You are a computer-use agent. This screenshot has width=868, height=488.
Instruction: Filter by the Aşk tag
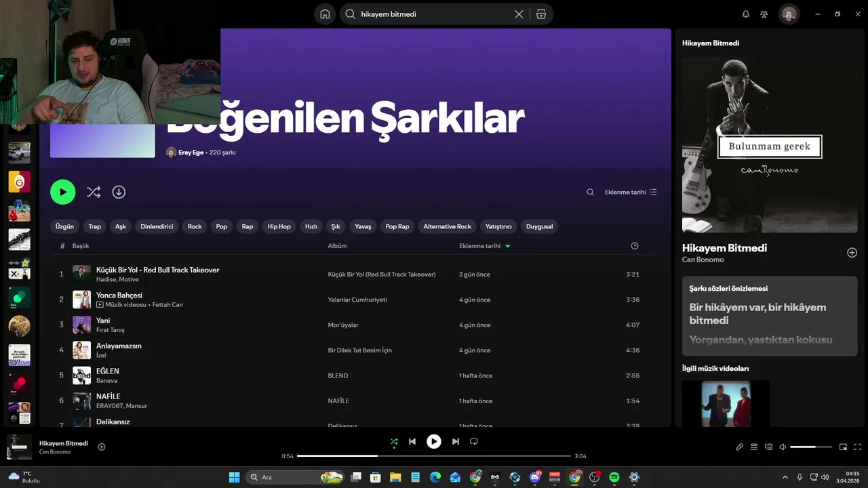[x=121, y=226]
